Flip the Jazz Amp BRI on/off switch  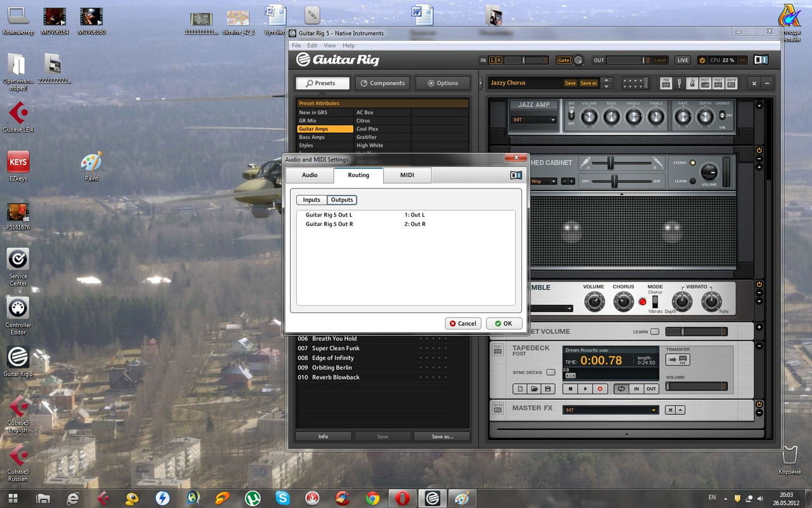[x=571, y=114]
